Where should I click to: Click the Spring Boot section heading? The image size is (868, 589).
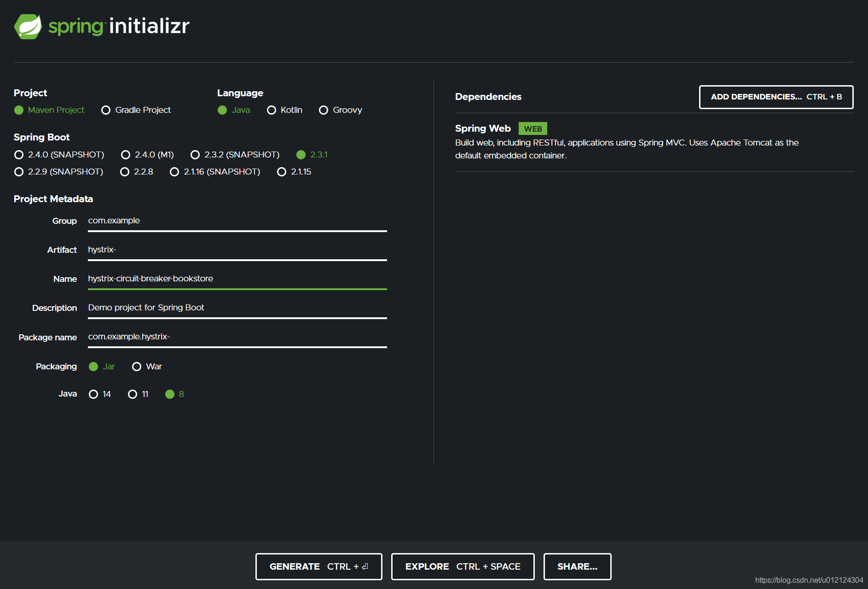(x=42, y=137)
